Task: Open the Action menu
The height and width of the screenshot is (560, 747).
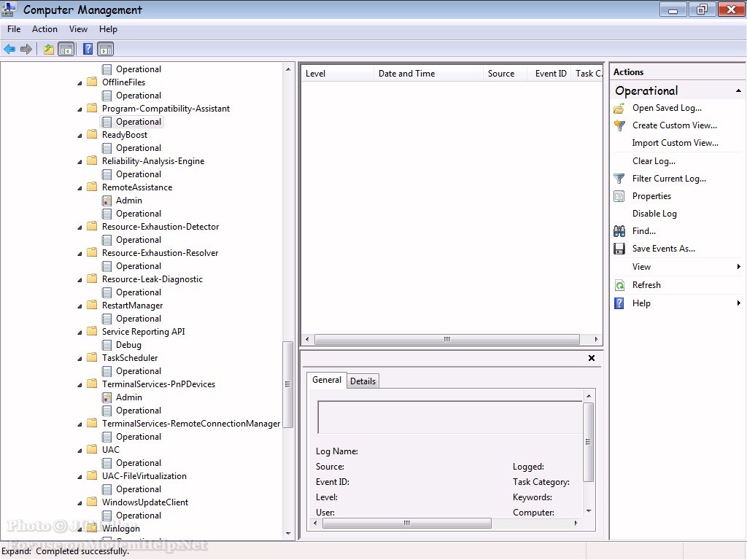Action: point(44,29)
